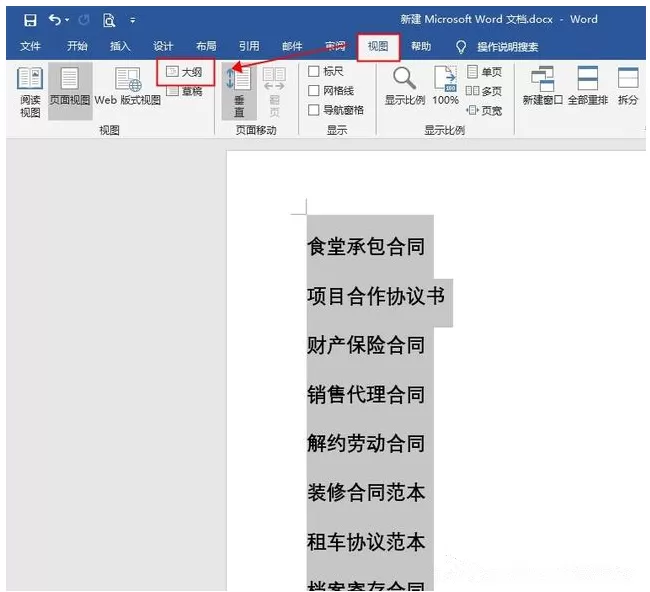Open 显示比例 zoom dialog
The image size is (650, 592).
click(x=405, y=86)
